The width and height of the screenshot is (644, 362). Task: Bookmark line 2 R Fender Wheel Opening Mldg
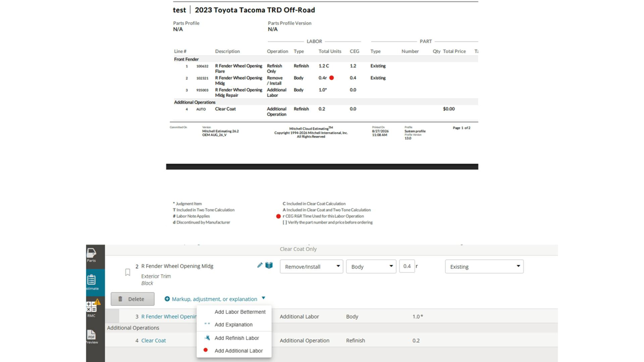click(x=127, y=273)
